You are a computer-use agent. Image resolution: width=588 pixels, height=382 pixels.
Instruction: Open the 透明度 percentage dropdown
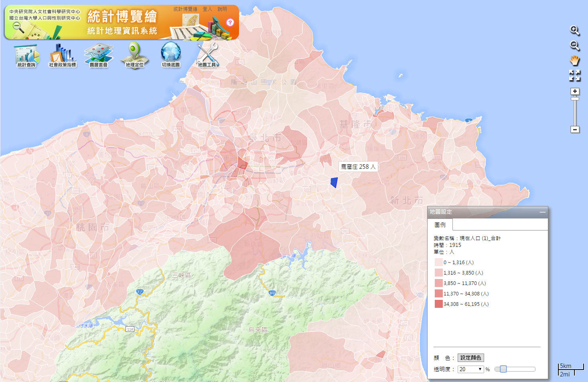(470, 369)
